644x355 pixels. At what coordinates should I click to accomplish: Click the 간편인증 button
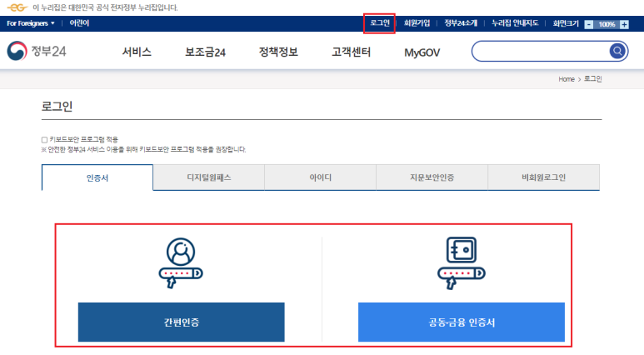coord(181,322)
